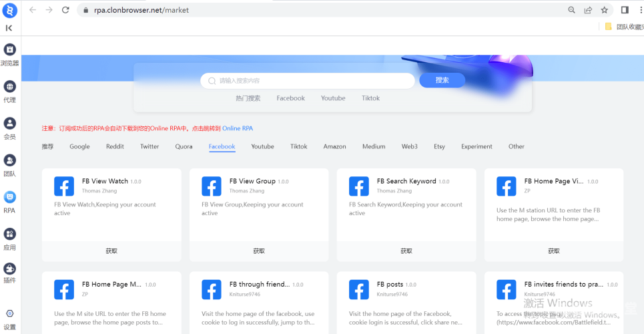Click the Facebook icon of FB Home Page Vi...
Viewport: 644px width, 334px height.
tap(507, 186)
